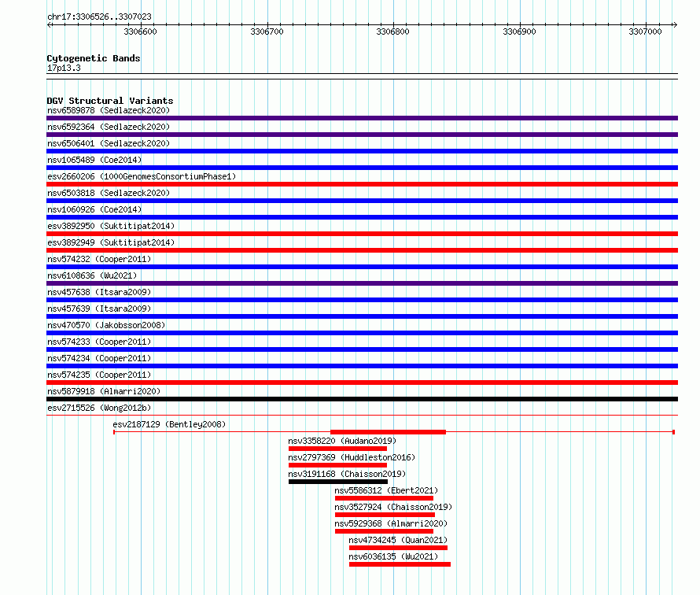This screenshot has width=700, height=595.
Task: Click the nsv6589878 (Sedlazeck2020) variant label
Action: 109,110
